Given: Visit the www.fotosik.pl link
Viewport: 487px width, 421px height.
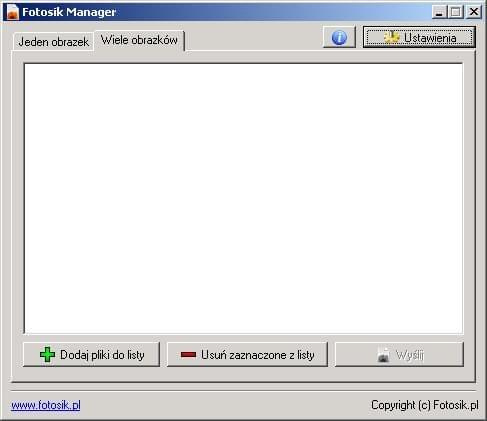Looking at the screenshot, I should pos(46,405).
